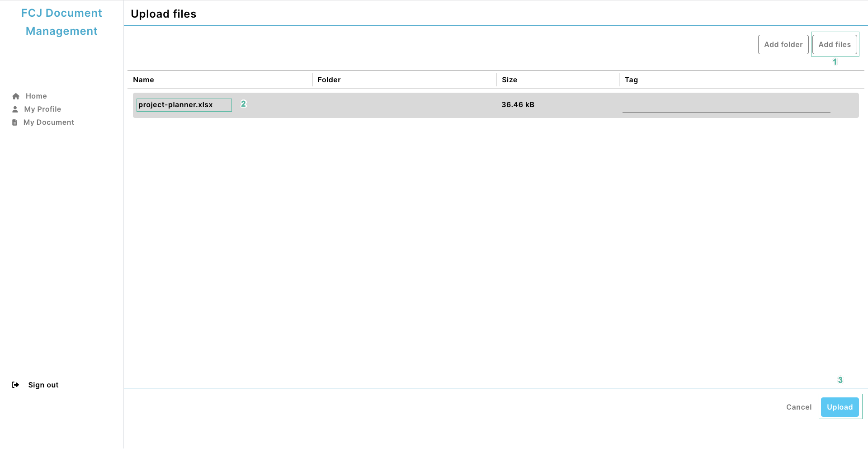868x453 pixels.
Task: Click the Add files button
Action: [835, 44]
